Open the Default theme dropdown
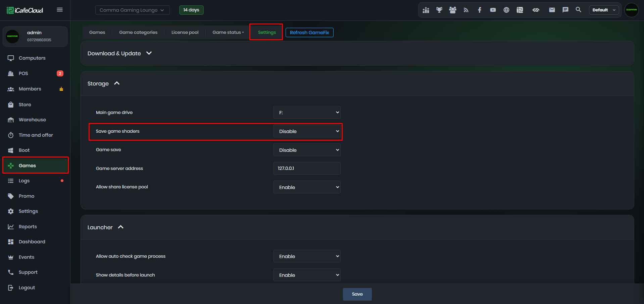 point(604,10)
